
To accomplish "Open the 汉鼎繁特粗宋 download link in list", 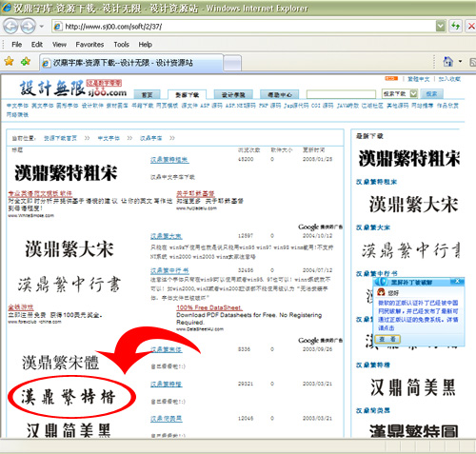I will pyautogui.click(x=169, y=160).
